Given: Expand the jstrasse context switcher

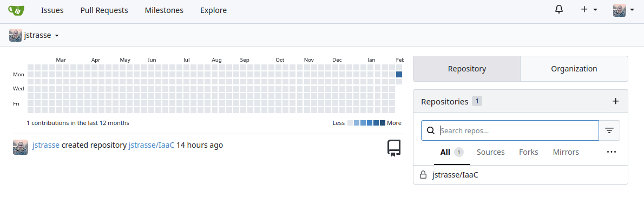Looking at the screenshot, I should pyautogui.click(x=35, y=35).
